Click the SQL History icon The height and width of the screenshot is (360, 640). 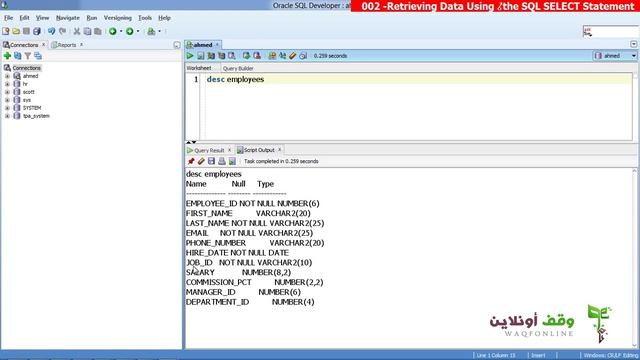[303, 56]
